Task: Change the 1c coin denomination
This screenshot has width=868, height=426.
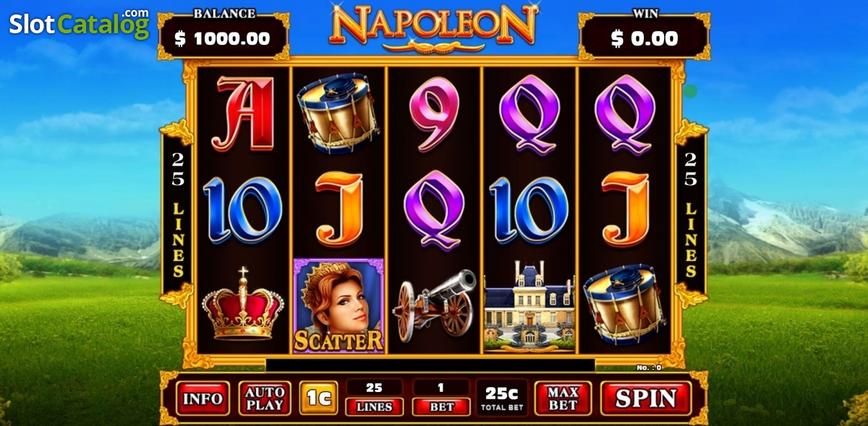Action: coord(319,399)
